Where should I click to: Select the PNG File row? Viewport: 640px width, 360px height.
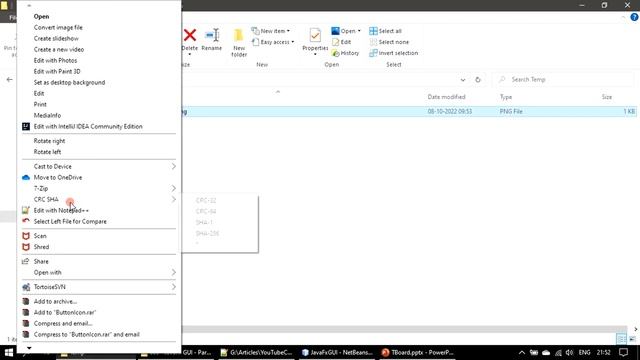(409, 111)
